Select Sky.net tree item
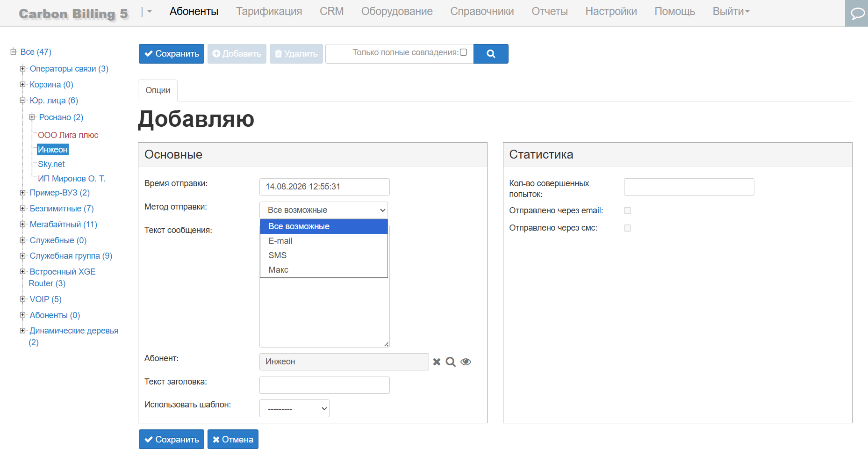The height and width of the screenshot is (464, 868). [51, 164]
